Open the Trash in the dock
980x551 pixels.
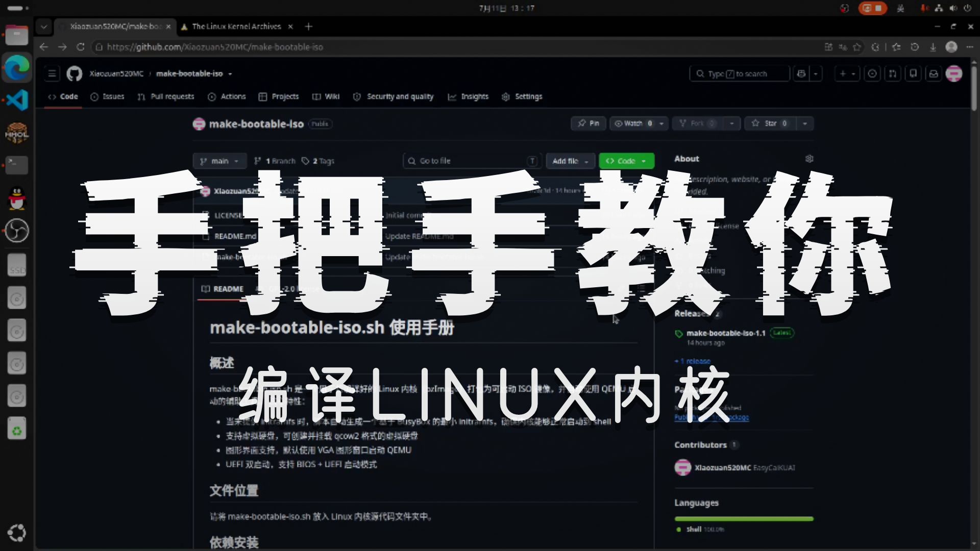click(x=17, y=429)
